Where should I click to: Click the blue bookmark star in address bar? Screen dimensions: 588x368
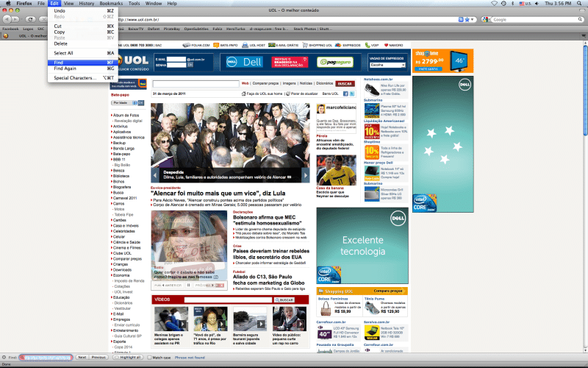click(x=467, y=20)
